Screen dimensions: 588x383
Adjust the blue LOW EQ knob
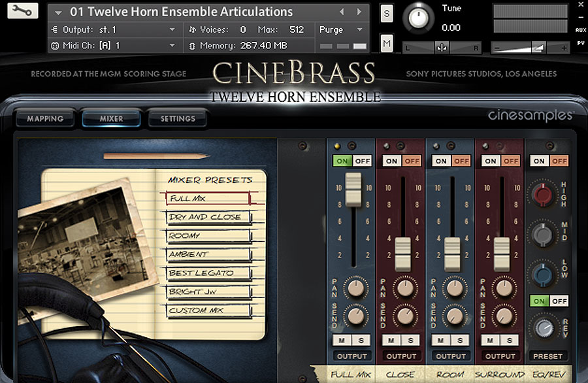[x=542, y=275]
